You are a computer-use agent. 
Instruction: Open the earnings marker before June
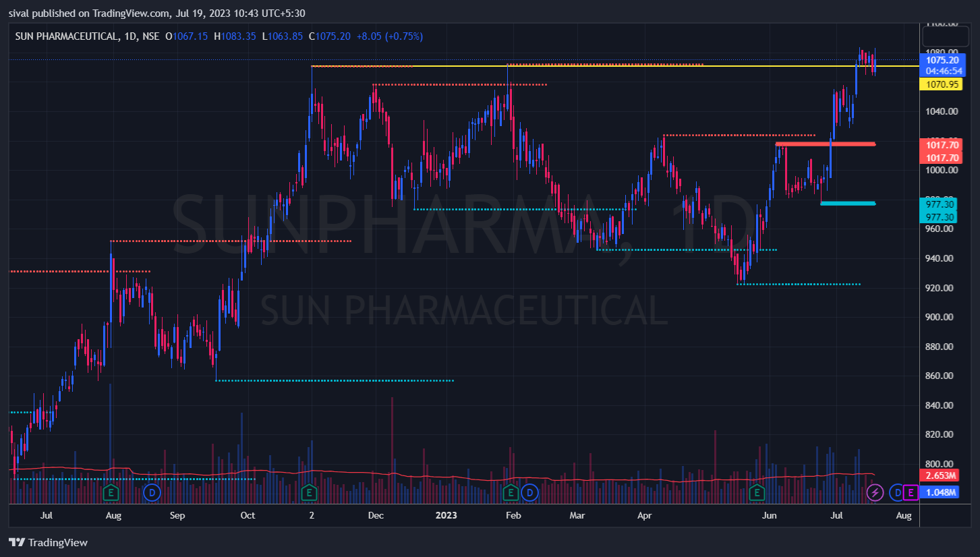tap(757, 493)
